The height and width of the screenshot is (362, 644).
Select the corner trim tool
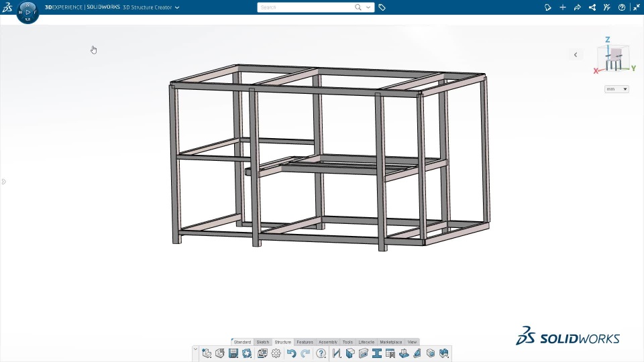pos(350,353)
